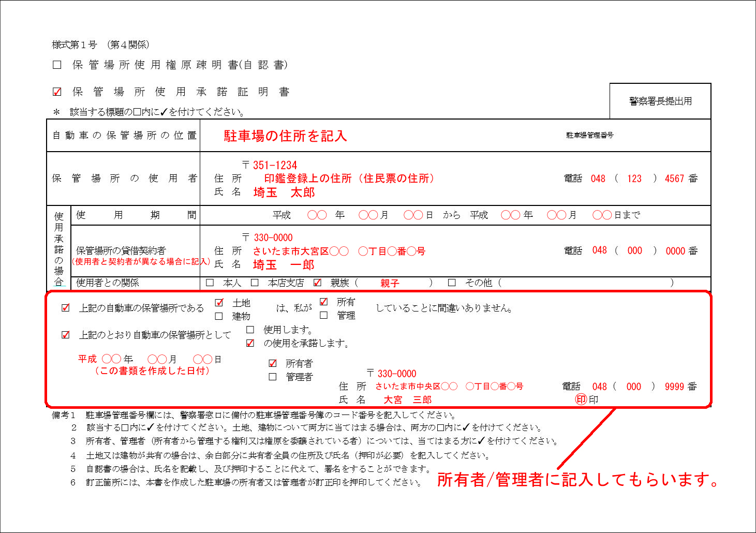Image resolution: width=756 pixels, height=533 pixels.
Task: Toggle the 親族 relationship checkbox
Action: (318, 283)
